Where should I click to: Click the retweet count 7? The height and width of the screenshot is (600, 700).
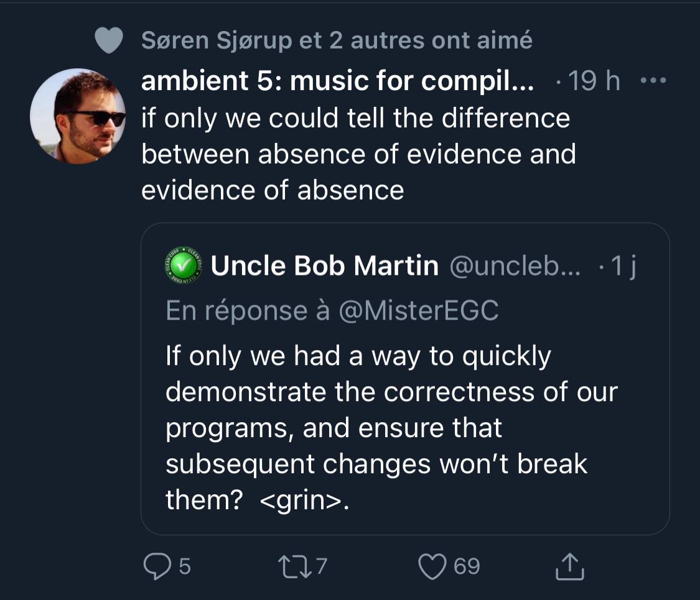(x=322, y=566)
